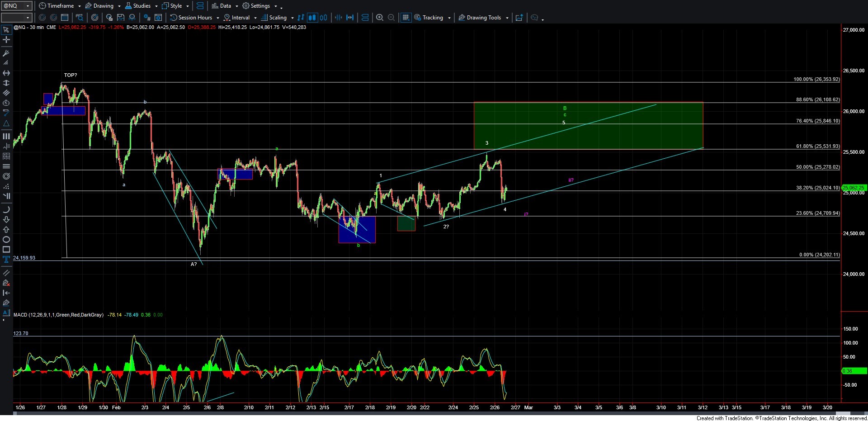Toggle the chart grid display button
The height and width of the screenshot is (421, 868).
(406, 18)
